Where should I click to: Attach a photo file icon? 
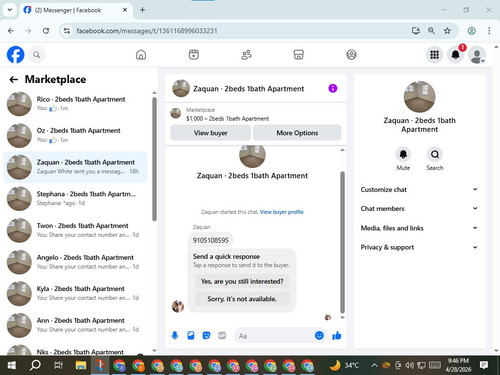coord(191,335)
